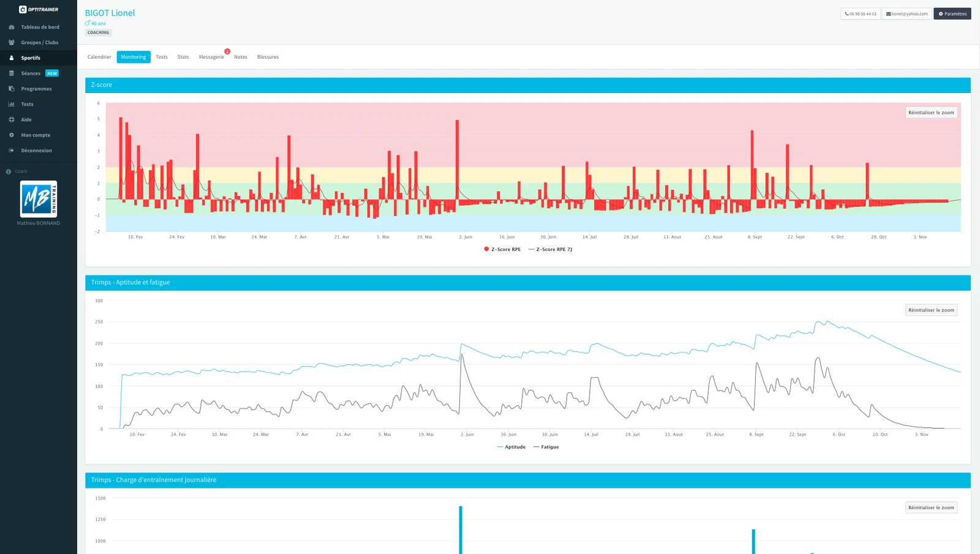Click the Programmes copy icon
This screenshot has width=980, height=554.
(12, 89)
